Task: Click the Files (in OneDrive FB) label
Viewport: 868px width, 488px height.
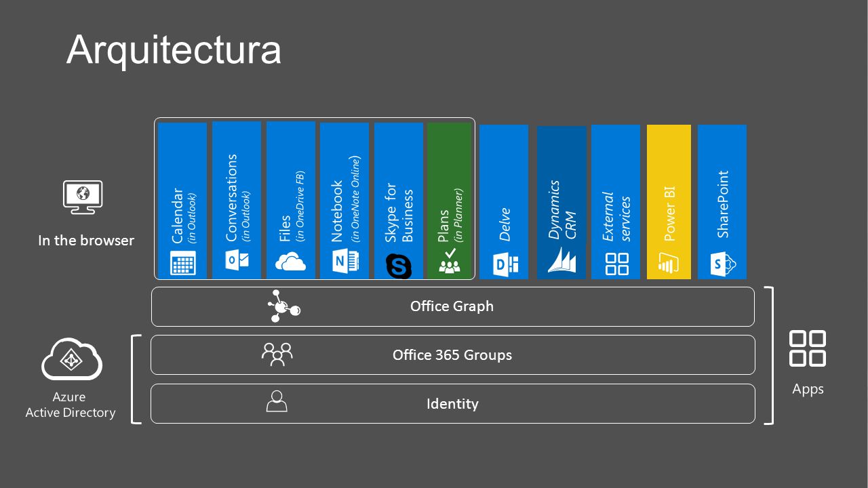Action: coord(291,207)
